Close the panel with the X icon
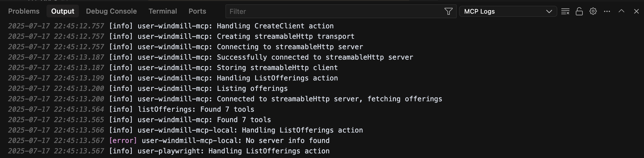 coord(636,11)
